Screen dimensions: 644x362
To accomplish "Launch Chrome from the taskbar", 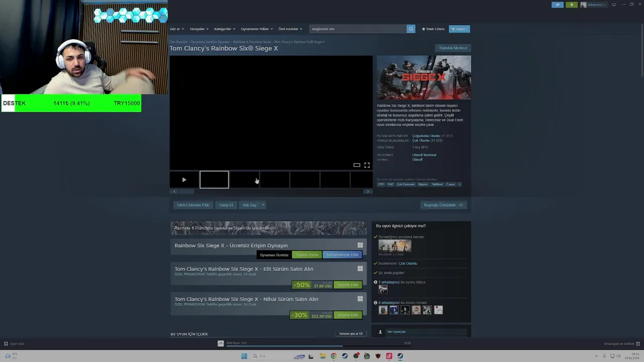I will coord(334,356).
